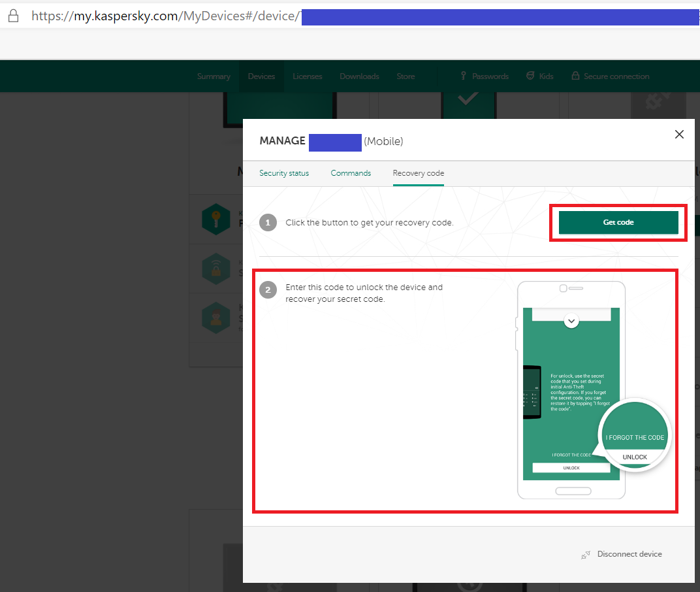
Task: Select the Recovery code tab
Action: coord(419,173)
